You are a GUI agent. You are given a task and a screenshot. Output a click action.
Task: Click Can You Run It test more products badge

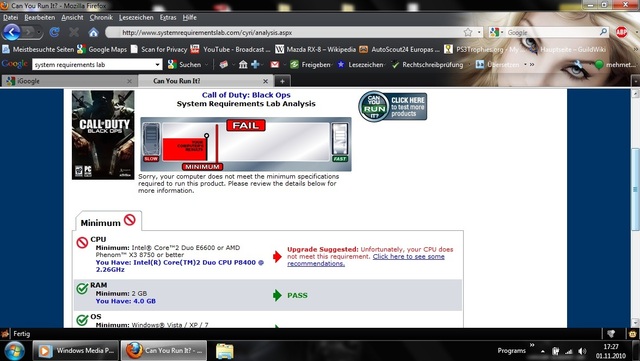pos(393,106)
